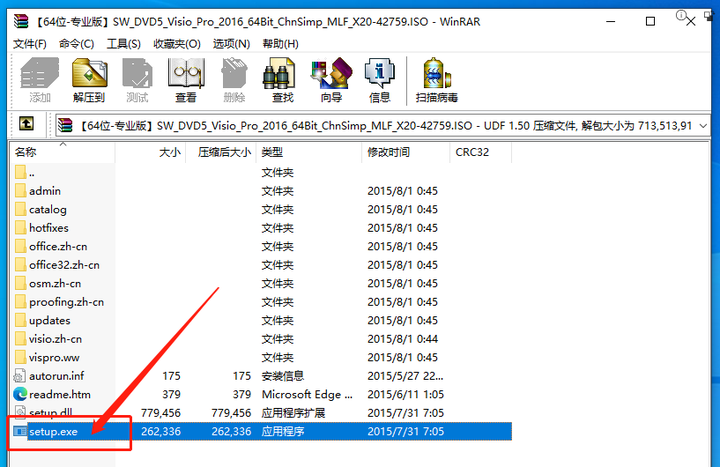
Task: Maximize the WinRAR window
Action: pos(650,21)
